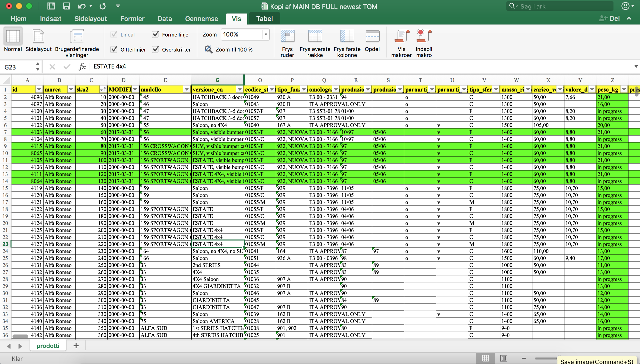Open the Zoom percentage dropdown
Image resolution: width=640 pixels, height=364 pixels.
point(266,34)
